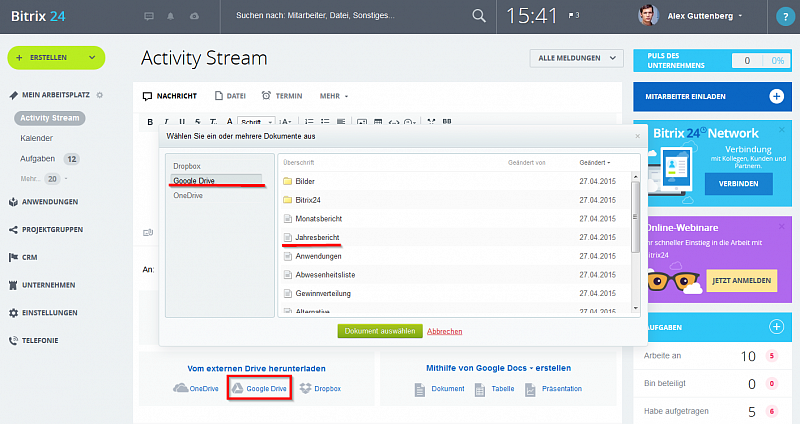Create Google Docs Tabelle
Screen dimensions: 800x424
(494, 389)
